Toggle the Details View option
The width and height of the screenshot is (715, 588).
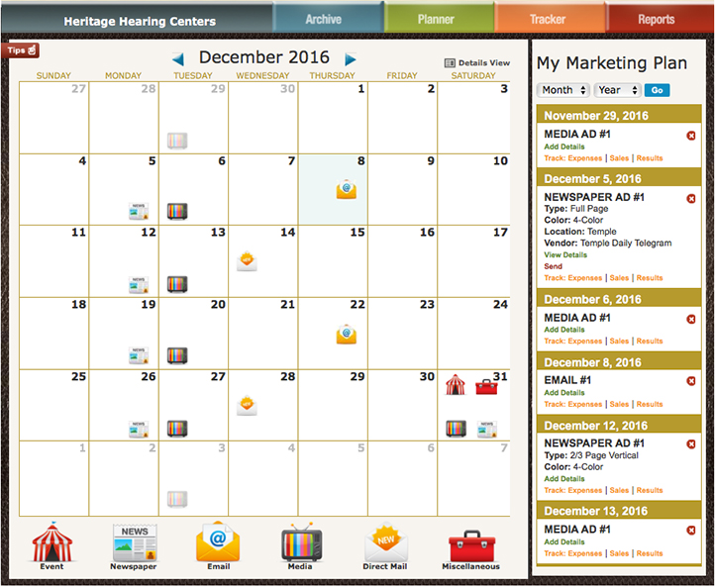click(477, 62)
